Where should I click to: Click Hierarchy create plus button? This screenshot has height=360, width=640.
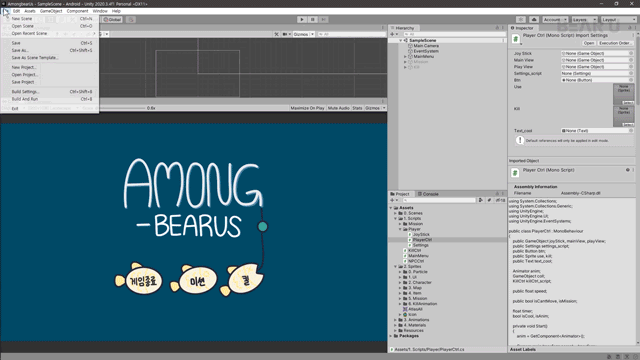pyautogui.click(x=392, y=34)
